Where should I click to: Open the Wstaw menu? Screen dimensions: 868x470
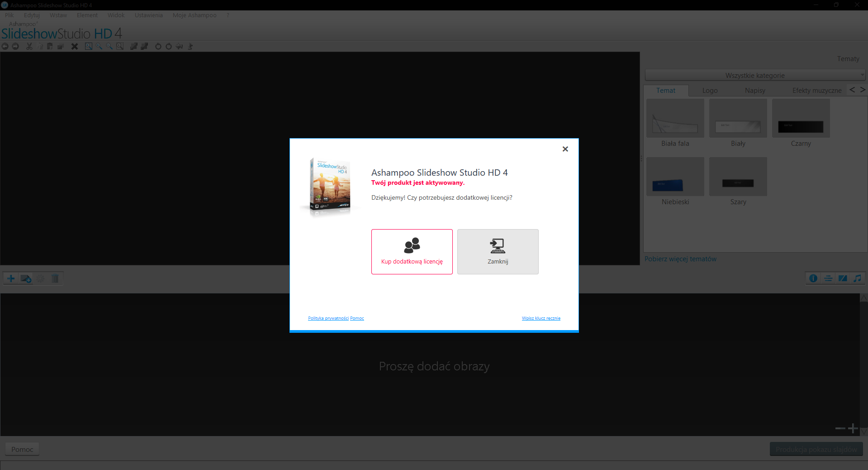tap(58, 15)
